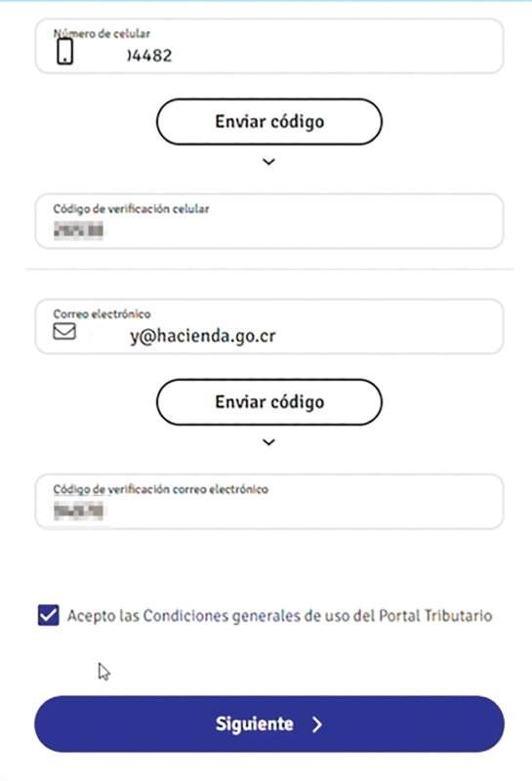This screenshot has width=532, height=781.
Task: Send code to the cell phone number
Action: pos(269,121)
